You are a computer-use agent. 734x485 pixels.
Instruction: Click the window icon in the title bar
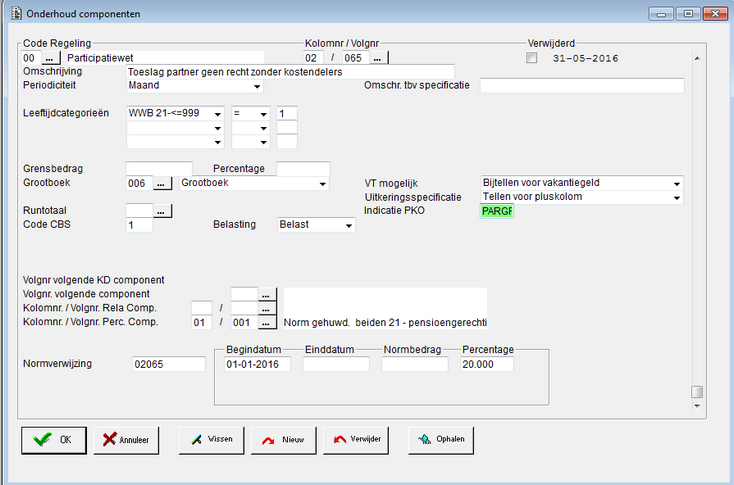[16, 13]
